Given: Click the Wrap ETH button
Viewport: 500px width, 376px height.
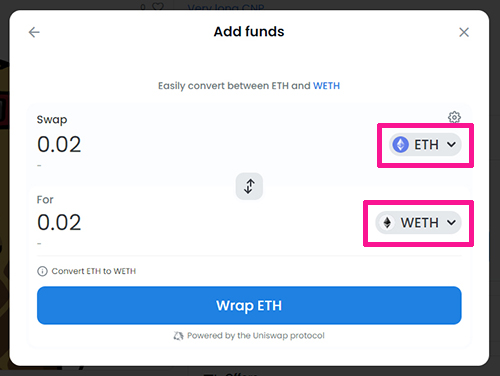Looking at the screenshot, I should [x=249, y=305].
